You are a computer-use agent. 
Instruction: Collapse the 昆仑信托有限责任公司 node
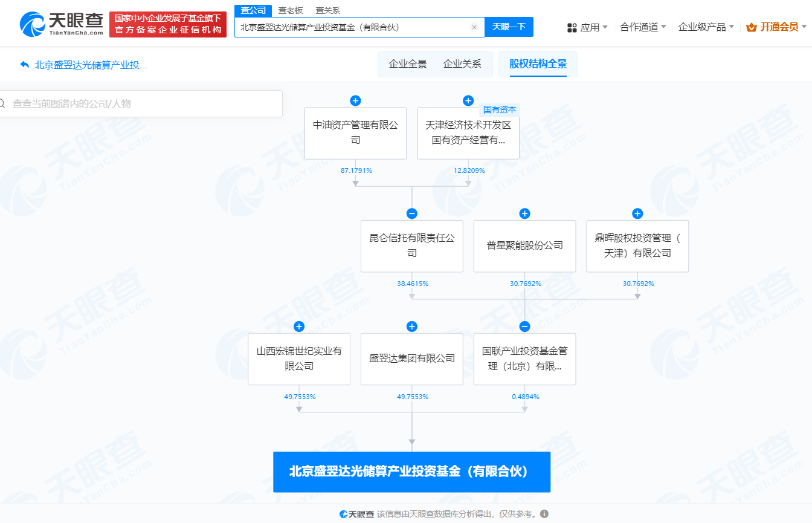tap(412, 213)
